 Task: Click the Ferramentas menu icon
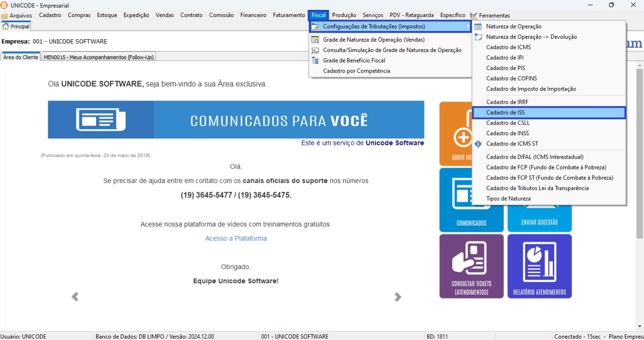(474, 16)
